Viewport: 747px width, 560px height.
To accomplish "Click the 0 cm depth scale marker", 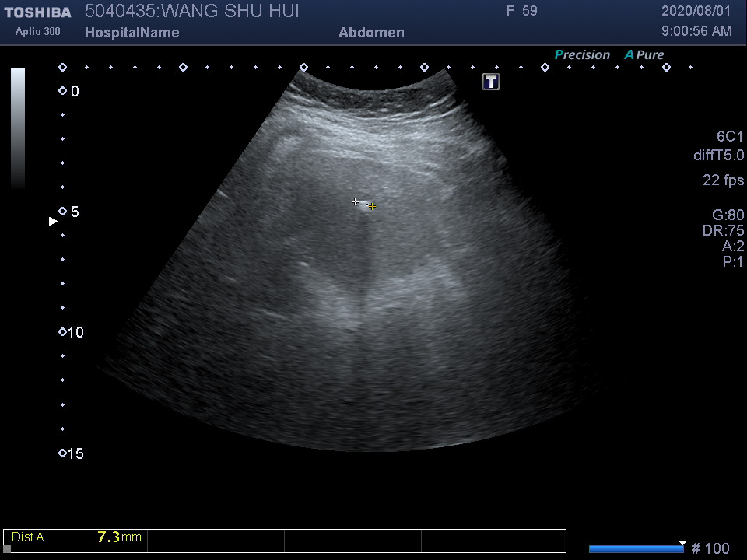I will click(63, 91).
